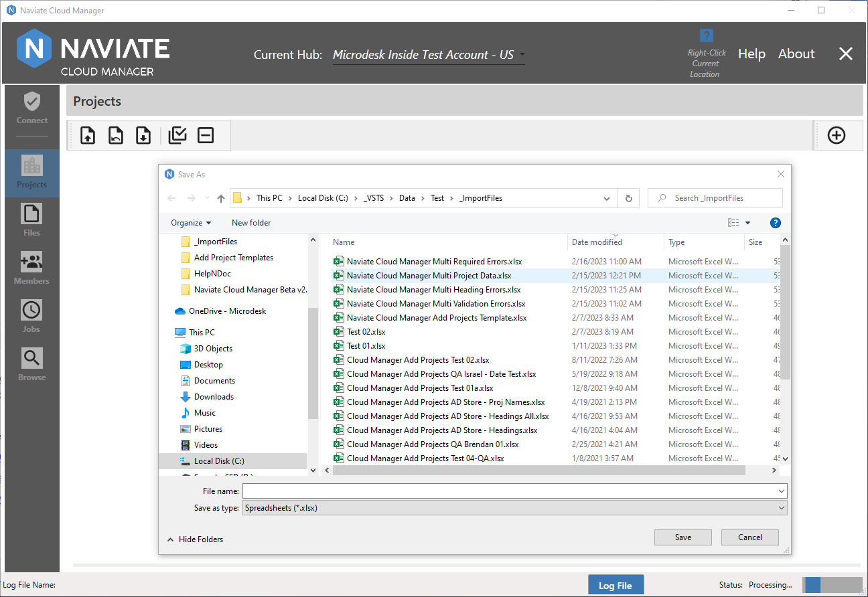Click the Test breadcrumb in the path
Screen dimensions: 868x597
click(x=437, y=198)
